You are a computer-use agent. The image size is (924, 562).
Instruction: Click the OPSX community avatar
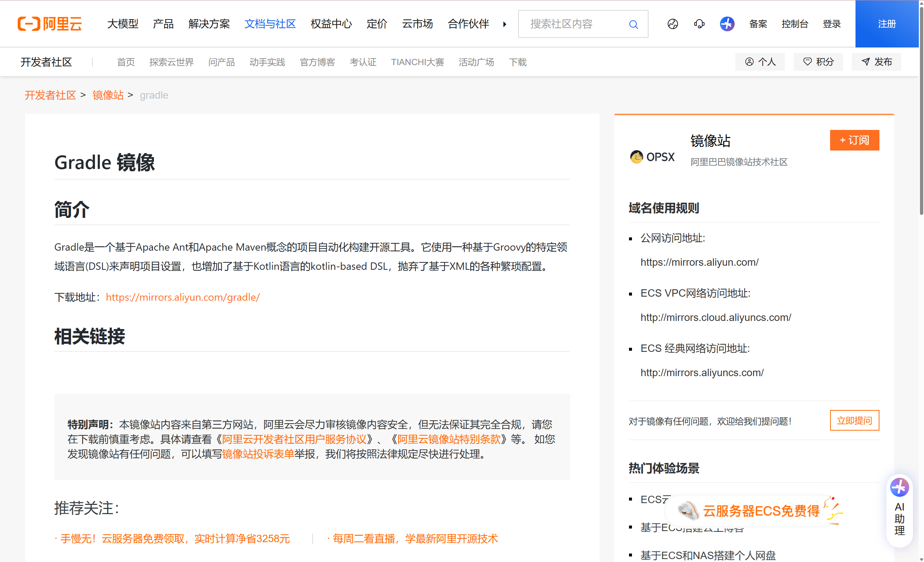pyautogui.click(x=636, y=157)
